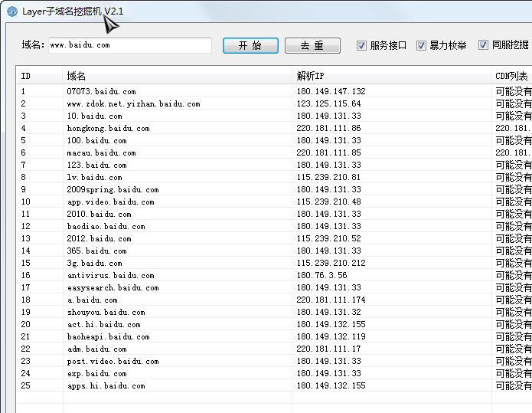Select row 07073.baidu.com
The height and width of the screenshot is (413, 532).
(101, 92)
